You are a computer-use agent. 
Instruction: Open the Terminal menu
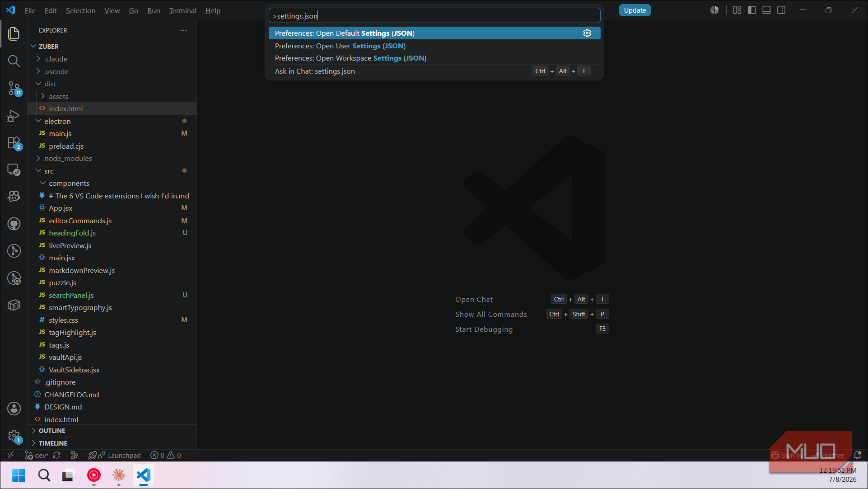pos(182,10)
